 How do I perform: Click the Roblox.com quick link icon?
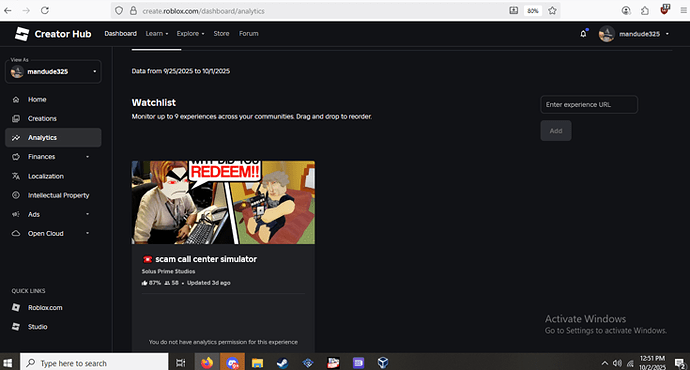point(16,308)
